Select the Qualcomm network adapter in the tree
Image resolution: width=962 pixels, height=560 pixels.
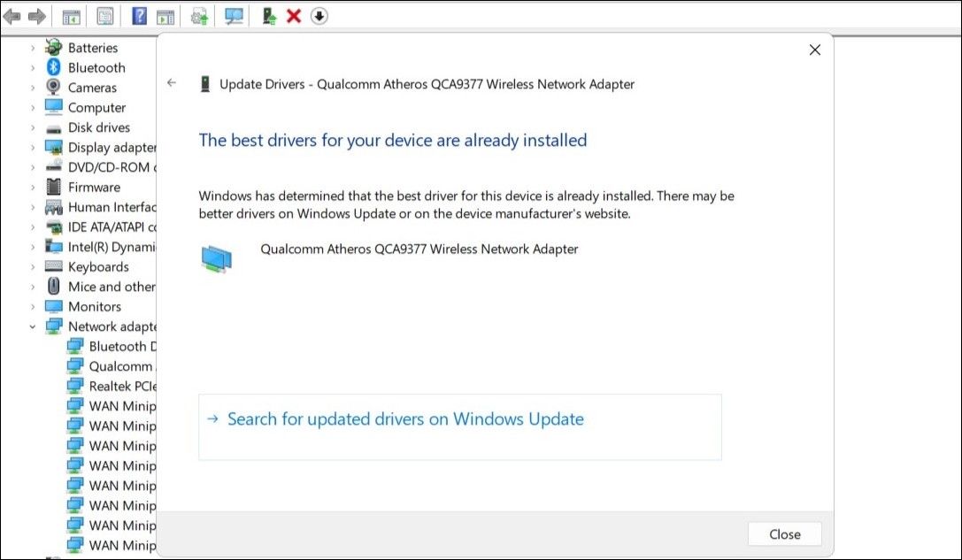point(112,365)
